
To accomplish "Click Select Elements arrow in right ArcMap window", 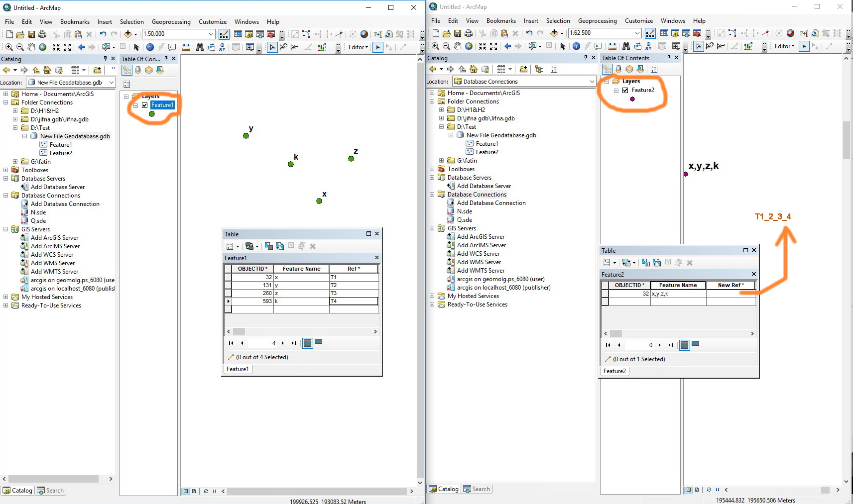I will 563,46.
